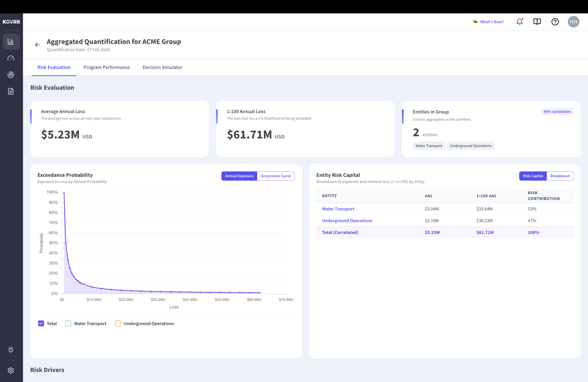Click the 100% probability point on the curve
Screen dimensions: 588x382
coord(64,192)
